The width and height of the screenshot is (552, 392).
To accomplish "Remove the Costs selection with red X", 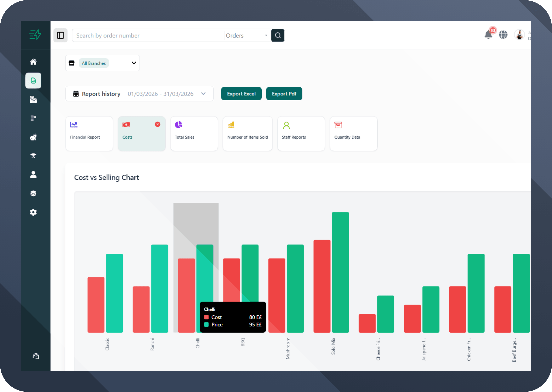I will tap(157, 124).
